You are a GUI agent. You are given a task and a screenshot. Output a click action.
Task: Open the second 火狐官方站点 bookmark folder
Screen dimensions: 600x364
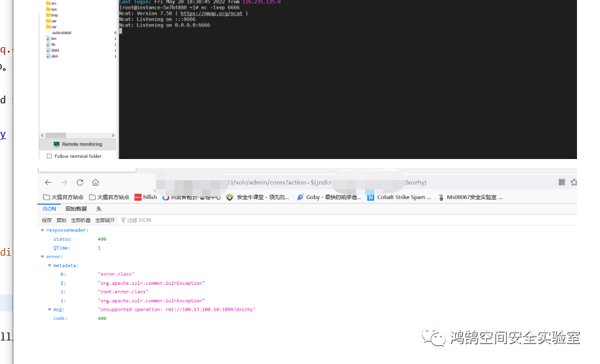pos(109,197)
